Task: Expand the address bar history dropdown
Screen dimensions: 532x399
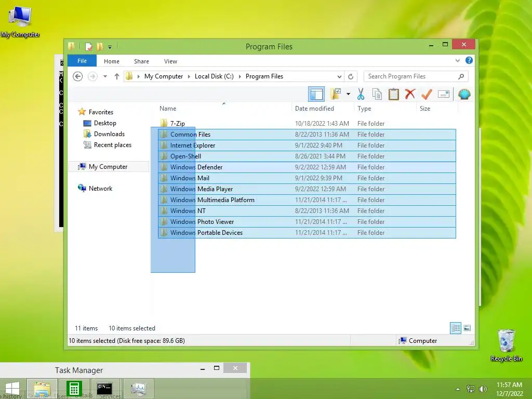Action: pos(339,76)
